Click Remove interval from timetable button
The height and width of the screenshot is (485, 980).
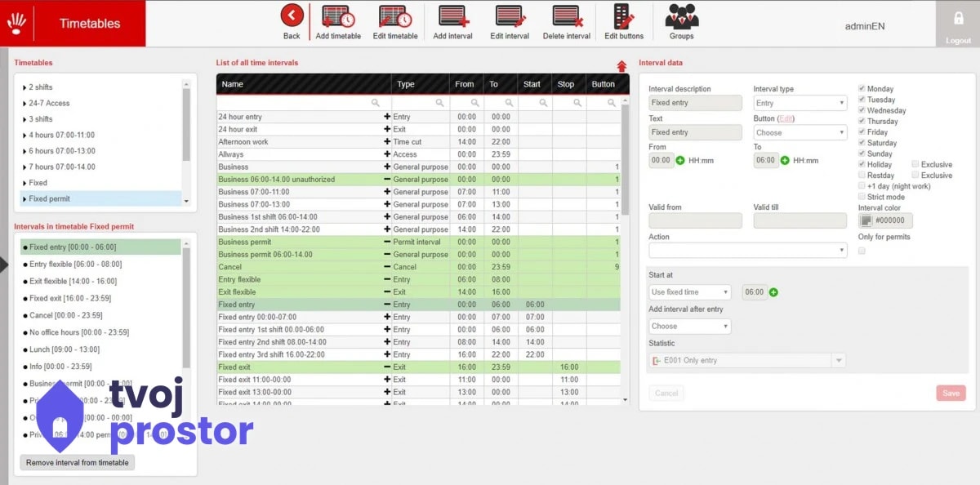click(x=78, y=462)
